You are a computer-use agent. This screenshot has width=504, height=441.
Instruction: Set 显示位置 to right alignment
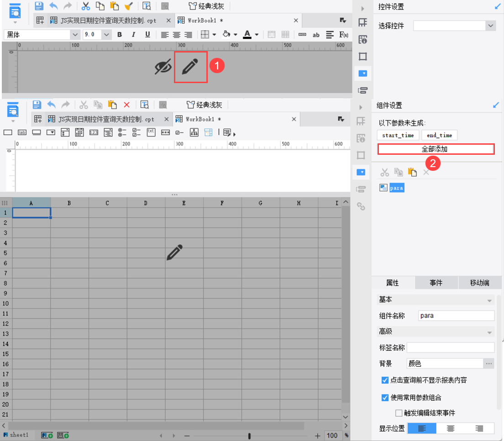[x=479, y=429]
